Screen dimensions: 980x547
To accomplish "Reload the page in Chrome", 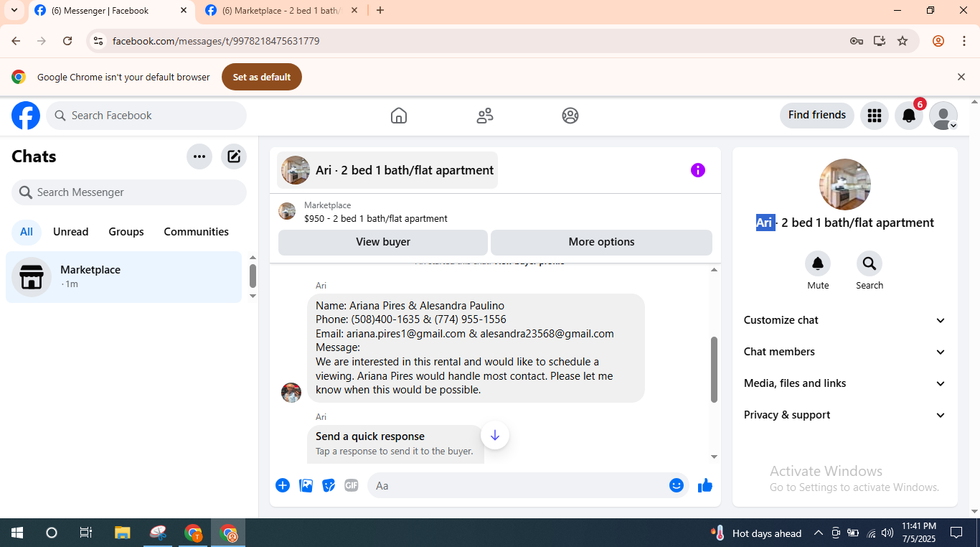I will pyautogui.click(x=67, y=41).
